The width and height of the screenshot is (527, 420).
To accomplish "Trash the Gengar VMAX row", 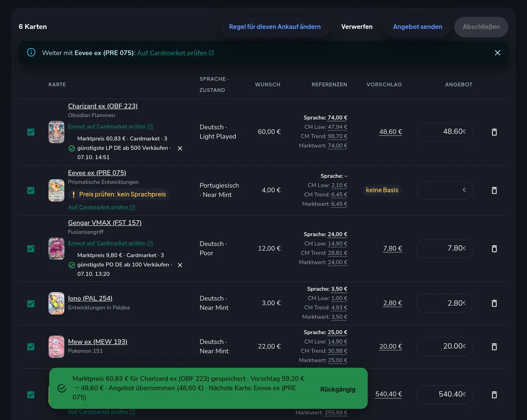I will 494,249.
